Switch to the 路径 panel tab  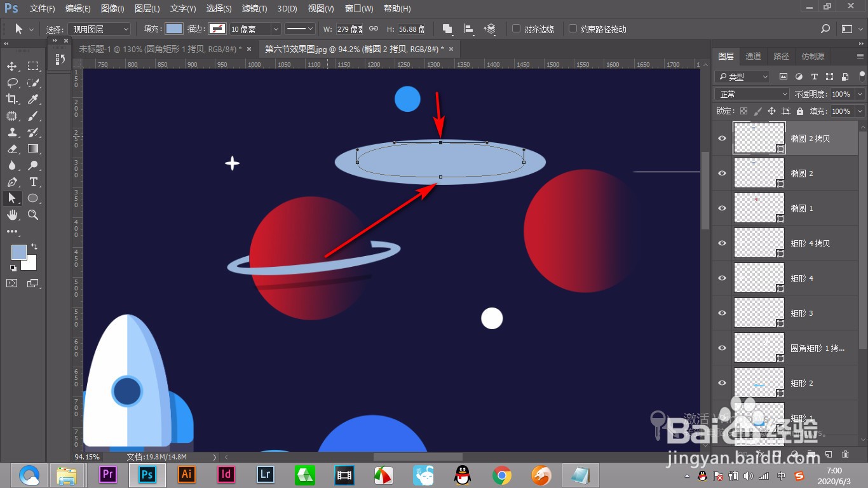pos(781,56)
